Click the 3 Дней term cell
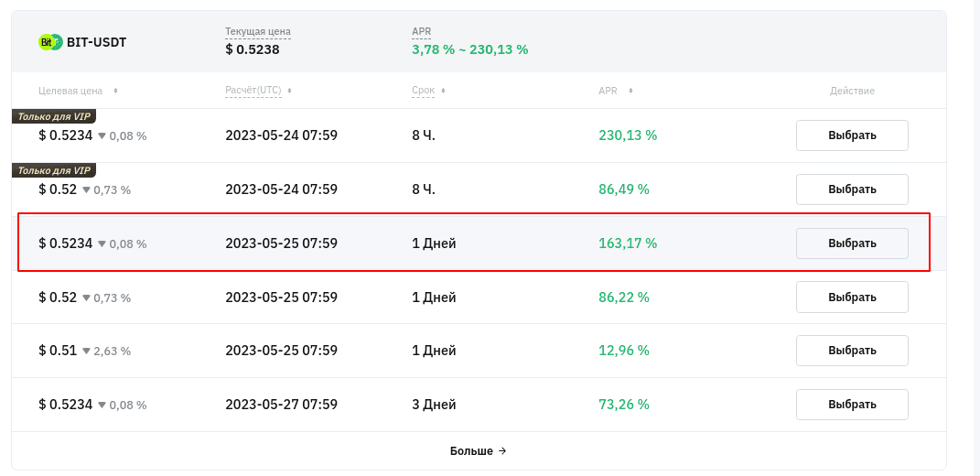This screenshot has width=980, height=476. point(434,405)
